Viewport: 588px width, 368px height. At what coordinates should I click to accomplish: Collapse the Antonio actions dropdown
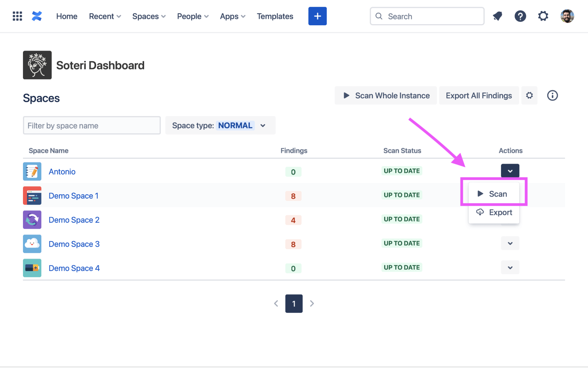pyautogui.click(x=510, y=171)
